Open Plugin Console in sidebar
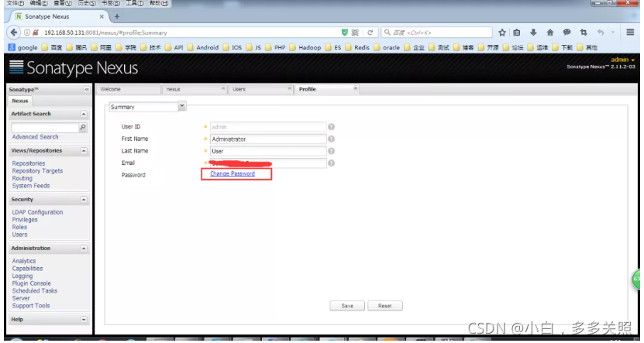This screenshot has height=343, width=644. 31,283
